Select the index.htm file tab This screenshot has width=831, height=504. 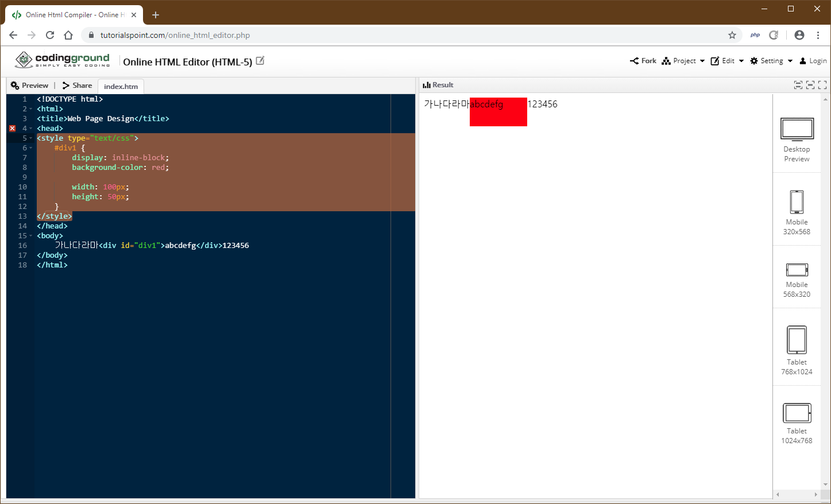tap(121, 87)
